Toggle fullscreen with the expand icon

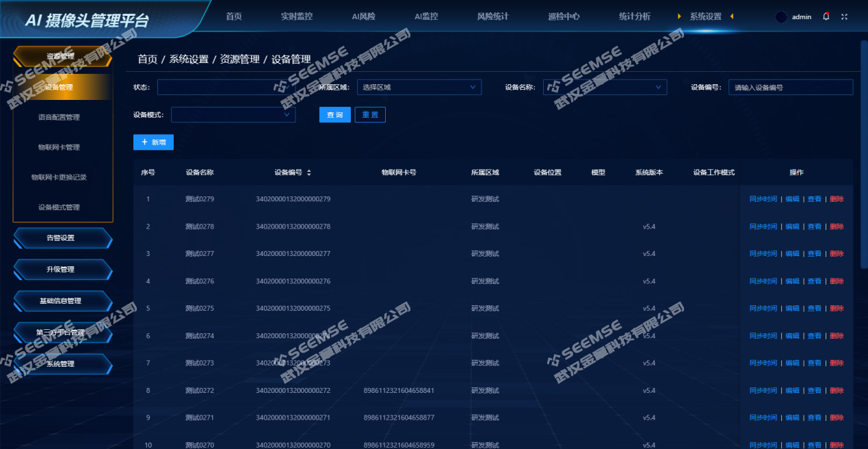coord(844,16)
